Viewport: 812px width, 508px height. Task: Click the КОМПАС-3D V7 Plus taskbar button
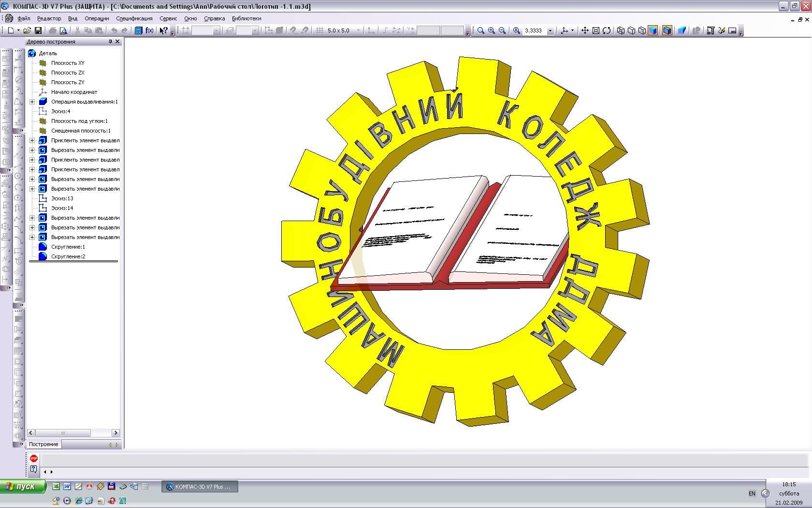[200, 487]
